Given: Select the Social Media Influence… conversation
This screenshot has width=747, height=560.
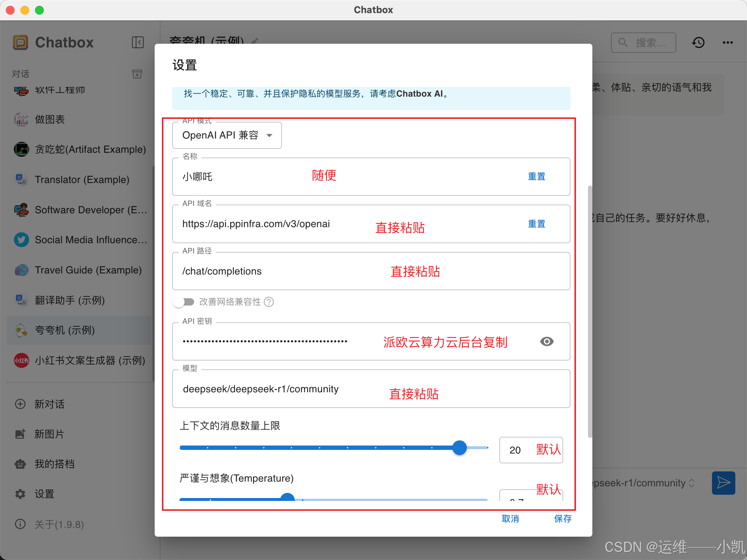Looking at the screenshot, I should pos(79,240).
